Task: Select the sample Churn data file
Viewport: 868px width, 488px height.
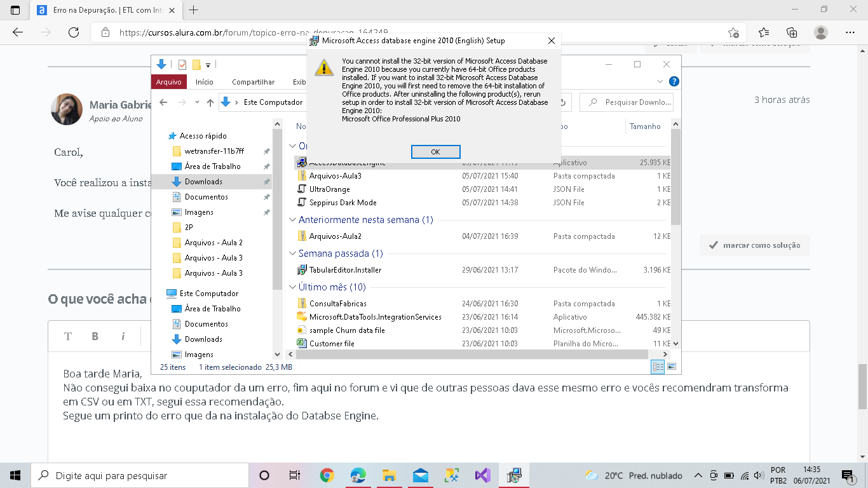Action: [x=347, y=330]
